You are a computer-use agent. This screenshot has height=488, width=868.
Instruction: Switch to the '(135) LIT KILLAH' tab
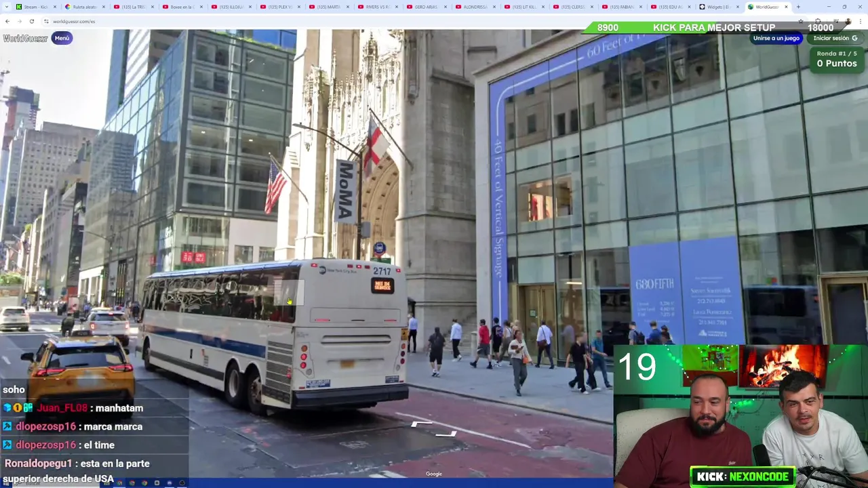tap(524, 7)
